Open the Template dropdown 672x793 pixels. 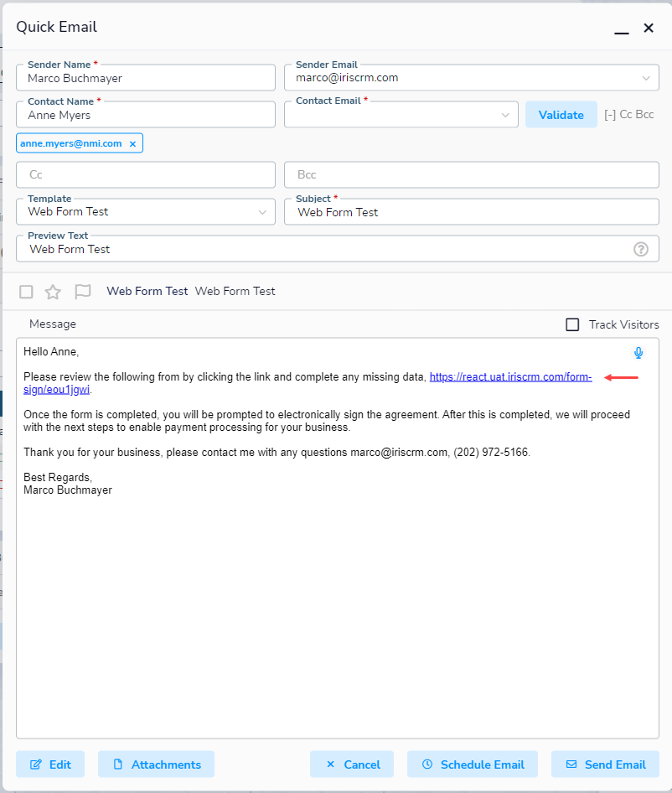[262, 212]
